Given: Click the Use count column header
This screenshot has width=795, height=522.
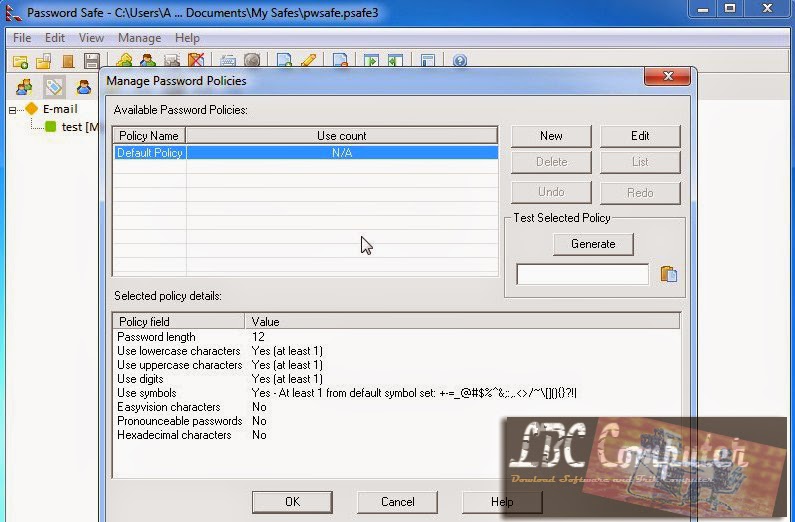Looking at the screenshot, I should [341, 136].
